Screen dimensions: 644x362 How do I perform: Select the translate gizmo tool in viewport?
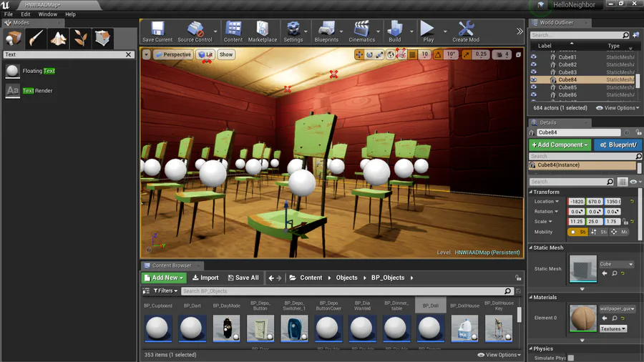pyautogui.click(x=359, y=54)
